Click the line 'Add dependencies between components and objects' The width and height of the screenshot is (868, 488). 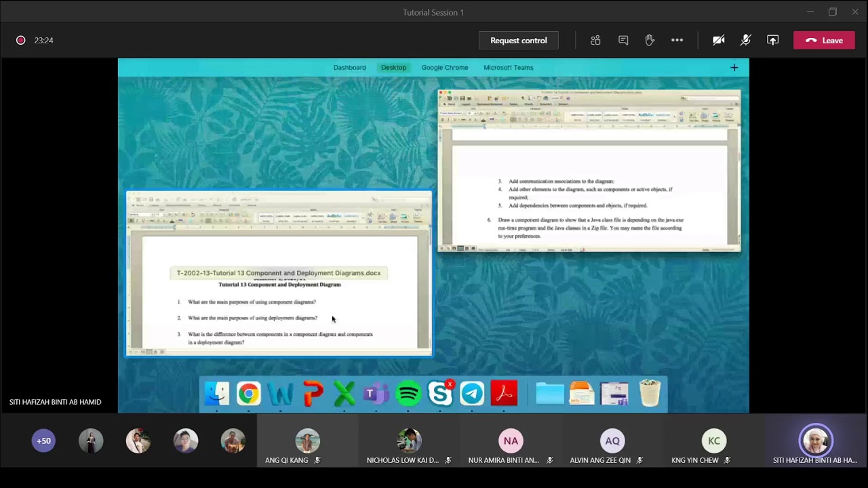pyautogui.click(x=578, y=205)
